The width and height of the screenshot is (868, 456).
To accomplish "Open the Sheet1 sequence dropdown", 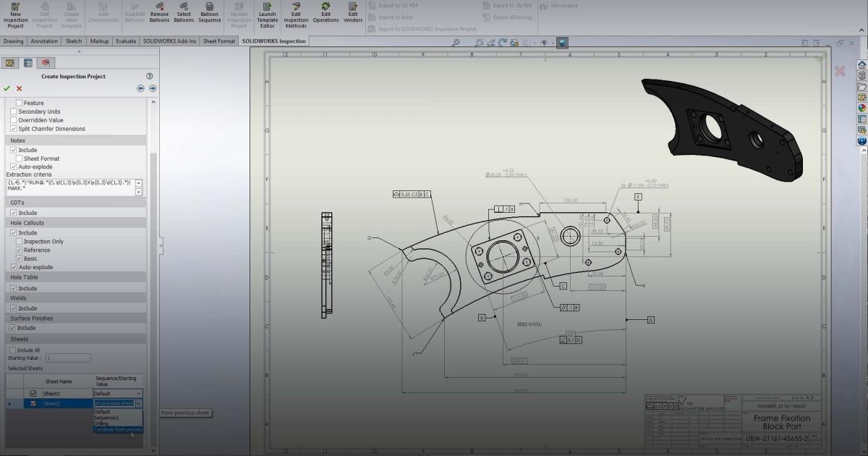I will (139, 394).
